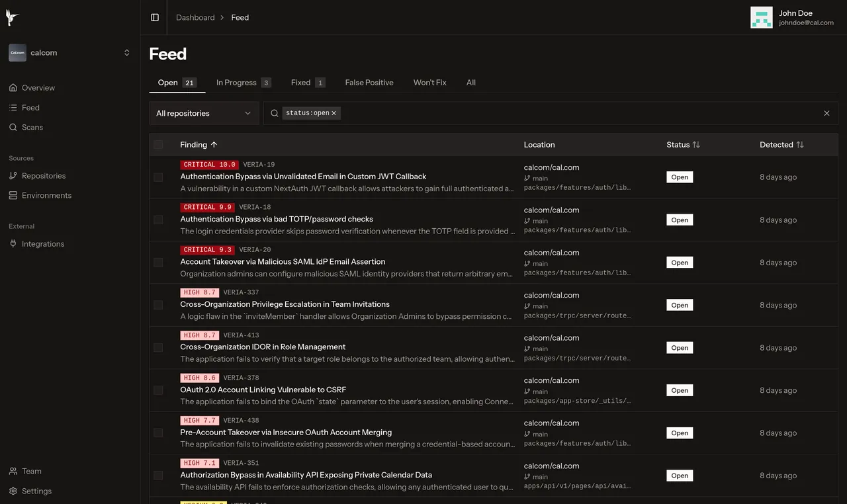Click the Overview home icon
Screen dimensions: 847x504
coord(13,88)
